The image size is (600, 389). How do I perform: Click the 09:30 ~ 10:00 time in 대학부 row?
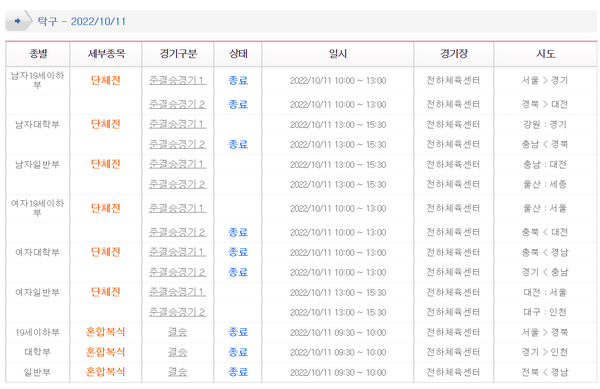click(360, 352)
